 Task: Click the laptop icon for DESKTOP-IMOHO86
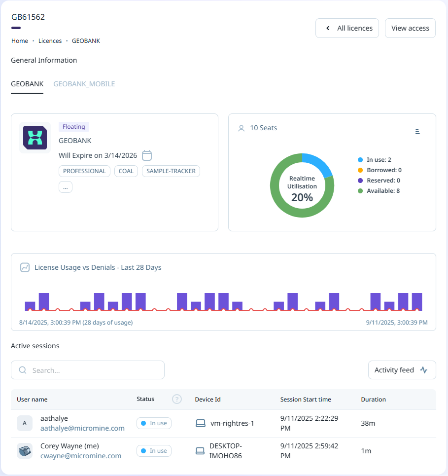click(x=201, y=451)
